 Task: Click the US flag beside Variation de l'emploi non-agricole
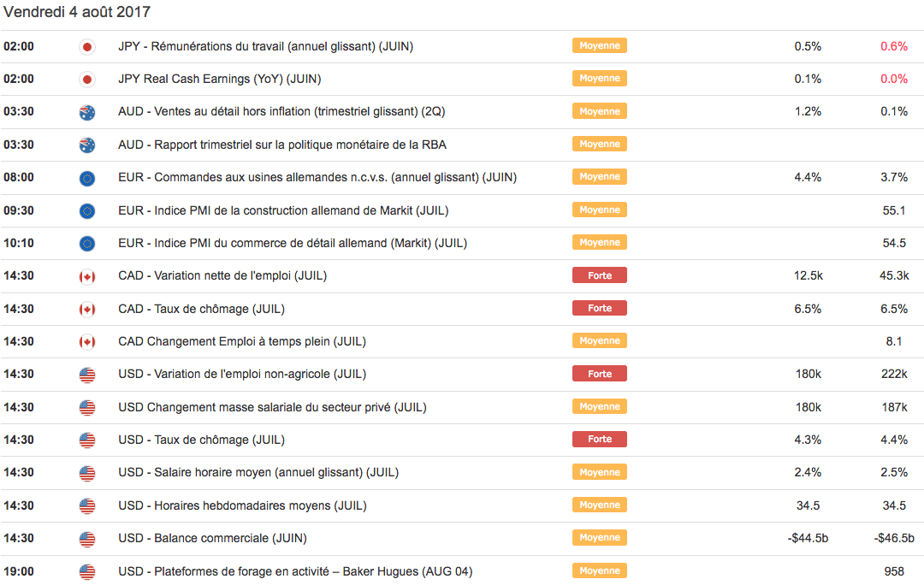pyautogui.click(x=86, y=375)
